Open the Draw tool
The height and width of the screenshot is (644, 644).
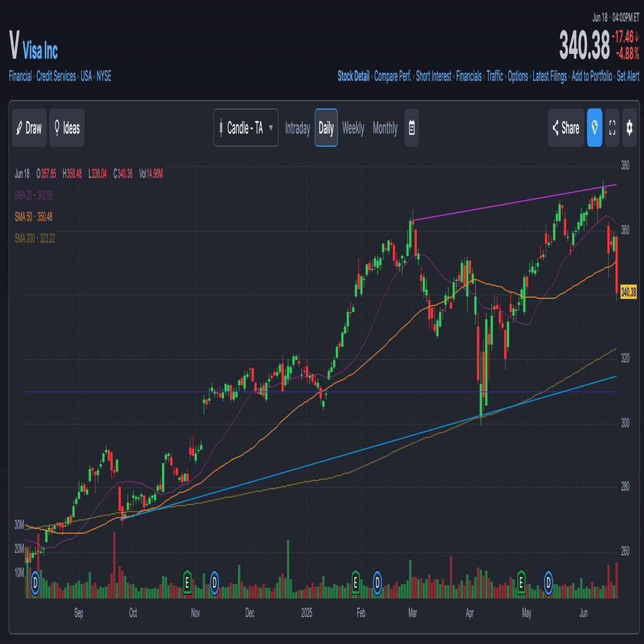click(29, 128)
